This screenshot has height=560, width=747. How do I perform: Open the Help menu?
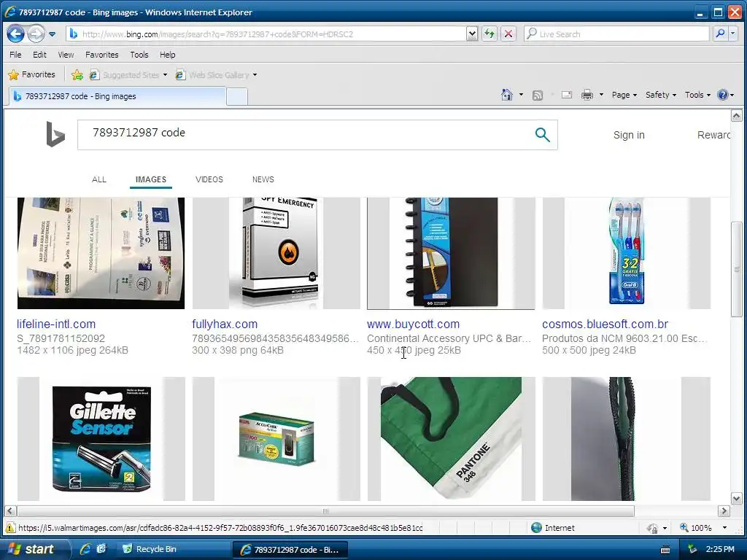click(167, 55)
